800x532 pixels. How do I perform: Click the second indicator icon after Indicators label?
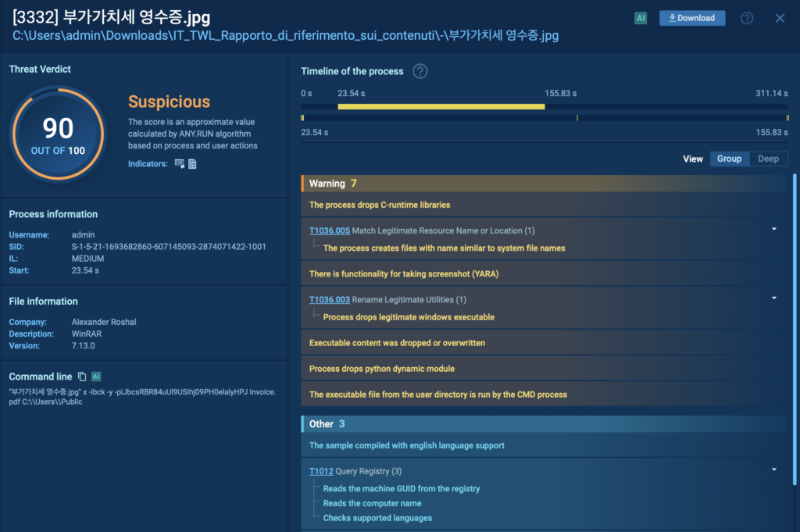coord(193,164)
